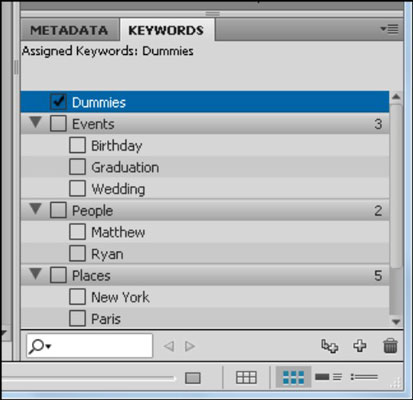Switch to list view icon
Viewport: 413px width, 400px height.
coord(364,377)
